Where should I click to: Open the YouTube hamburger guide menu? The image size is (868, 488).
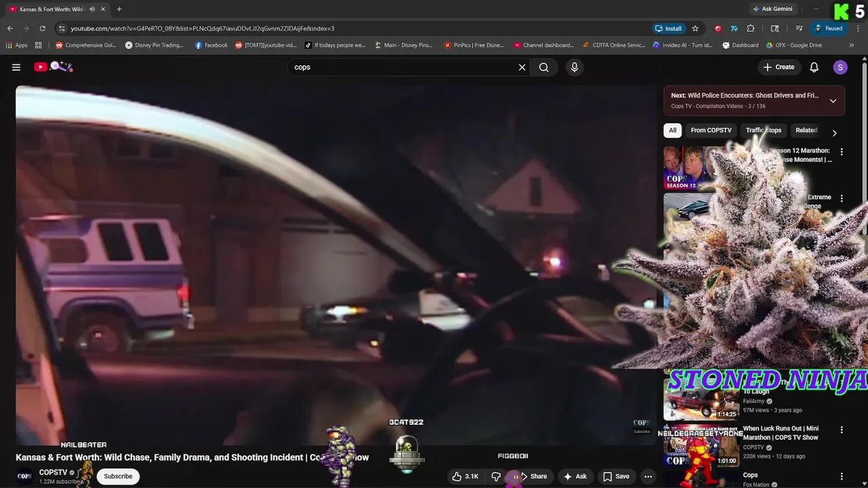[16, 67]
